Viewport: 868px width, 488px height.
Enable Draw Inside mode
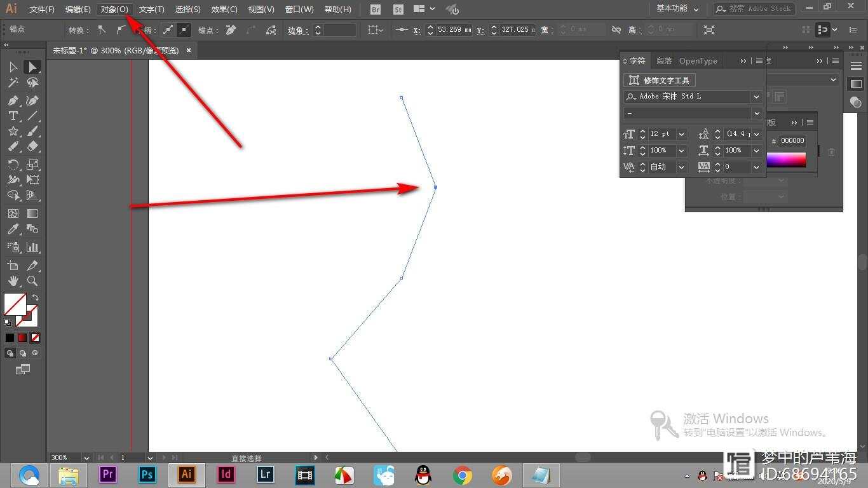[35, 353]
